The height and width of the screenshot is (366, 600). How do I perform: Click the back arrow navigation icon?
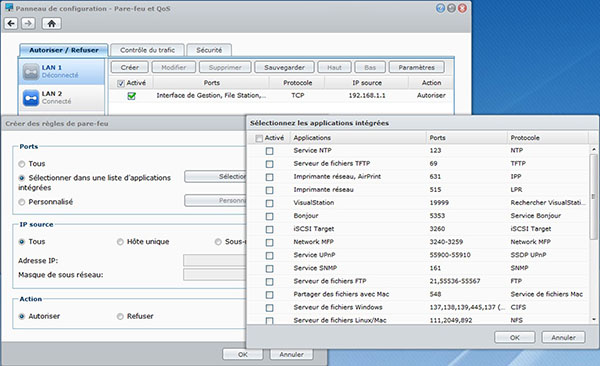click(x=11, y=24)
